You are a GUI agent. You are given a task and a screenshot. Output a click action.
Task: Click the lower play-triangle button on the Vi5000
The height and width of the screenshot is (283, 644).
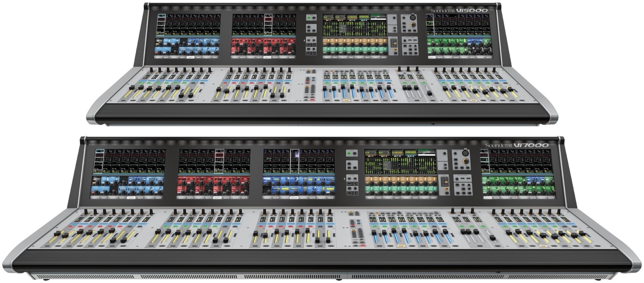(314, 53)
